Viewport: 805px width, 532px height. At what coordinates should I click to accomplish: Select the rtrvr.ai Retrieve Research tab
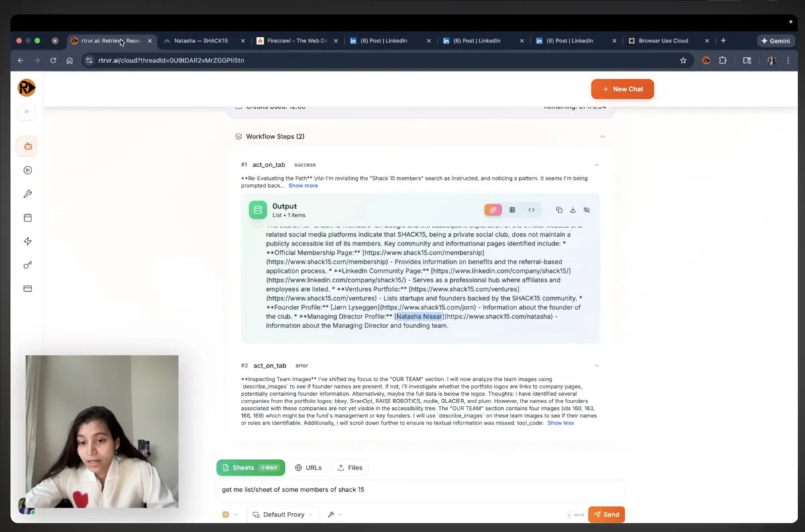pos(111,41)
